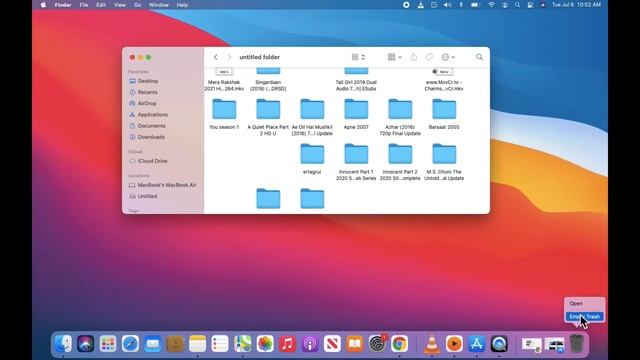Open Podcasts from the Dock
Viewport: 640px width, 360px height.
tap(310, 344)
